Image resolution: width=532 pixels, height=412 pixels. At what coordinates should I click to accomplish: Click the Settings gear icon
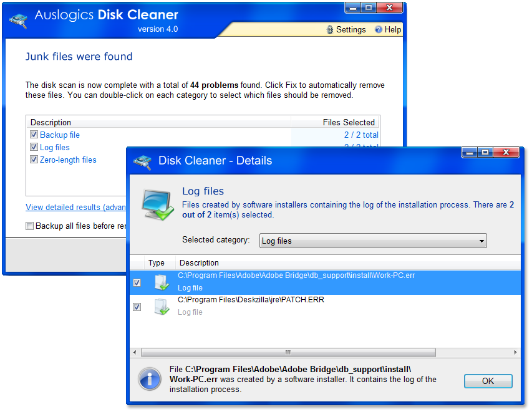330,29
